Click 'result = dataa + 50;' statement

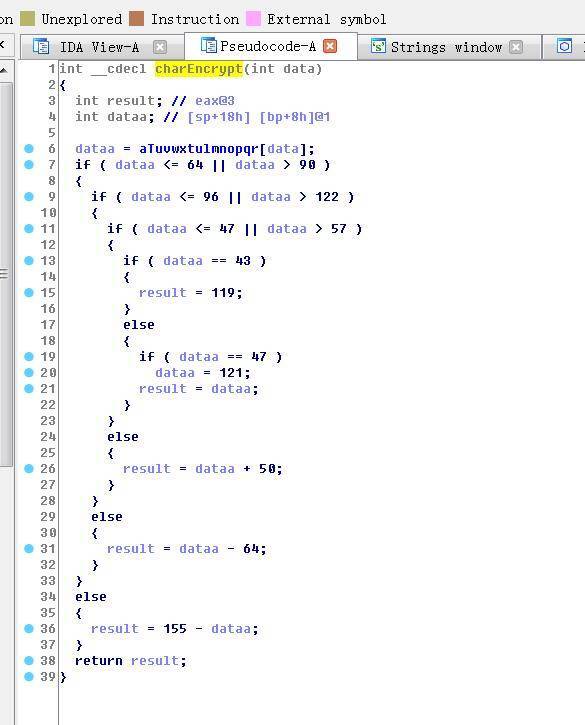point(203,469)
